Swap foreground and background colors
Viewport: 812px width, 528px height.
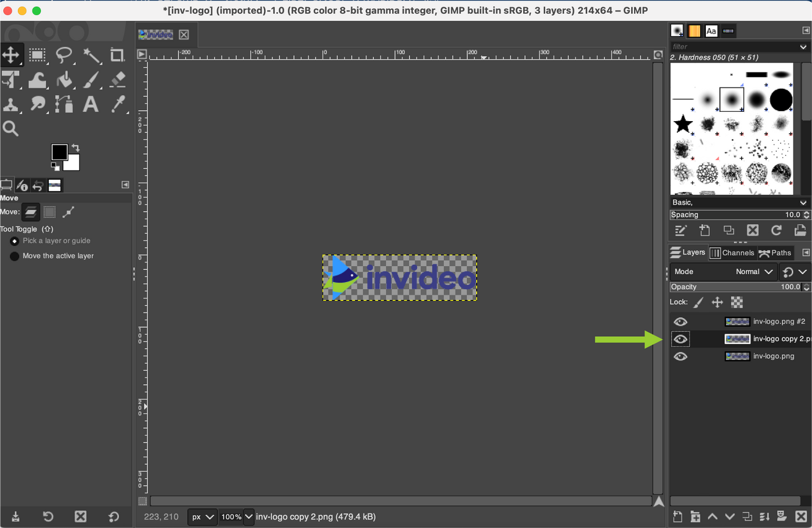75,148
